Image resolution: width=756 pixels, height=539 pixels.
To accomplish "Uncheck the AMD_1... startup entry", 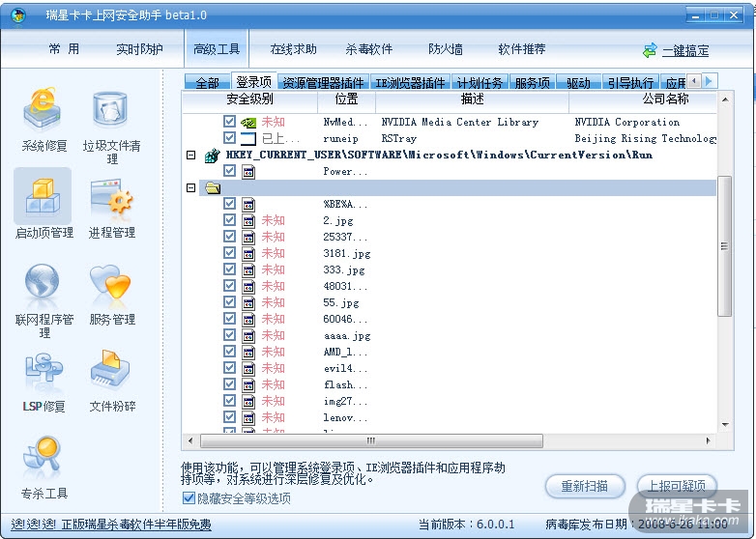I will 229,352.
